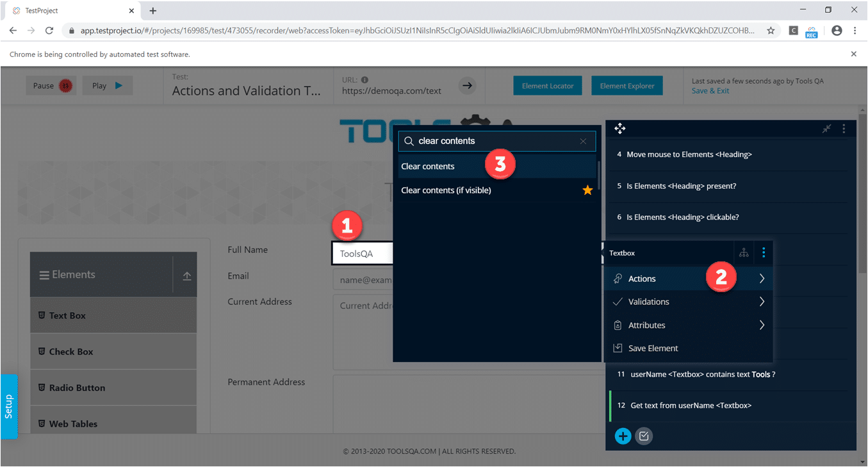Viewport: 868px width, 467px height.
Task: Click the upload arrow icon beside Elements
Action: point(186,275)
